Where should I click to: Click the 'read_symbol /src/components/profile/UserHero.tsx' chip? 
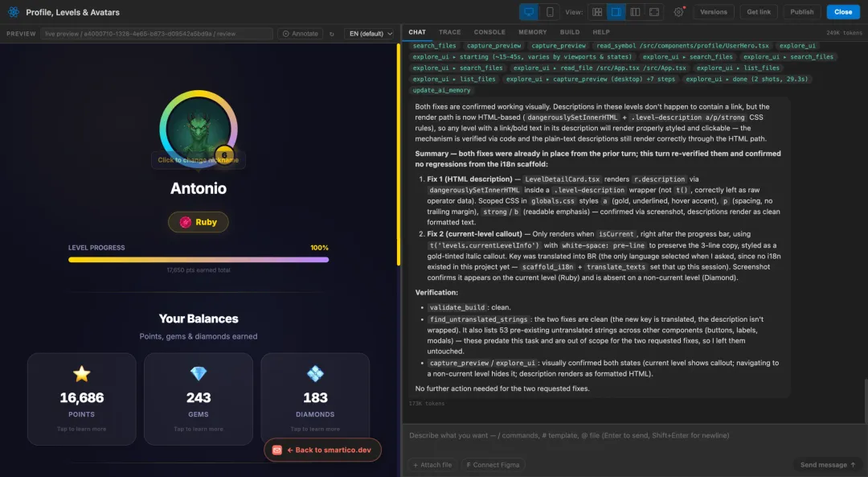(682, 46)
